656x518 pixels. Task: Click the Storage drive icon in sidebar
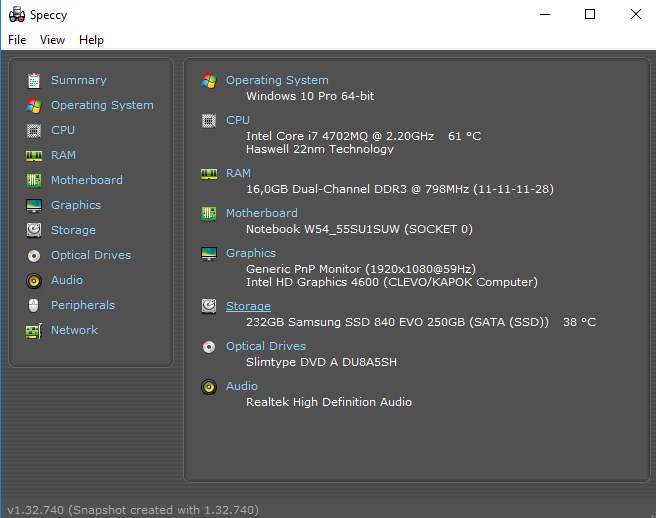34,230
